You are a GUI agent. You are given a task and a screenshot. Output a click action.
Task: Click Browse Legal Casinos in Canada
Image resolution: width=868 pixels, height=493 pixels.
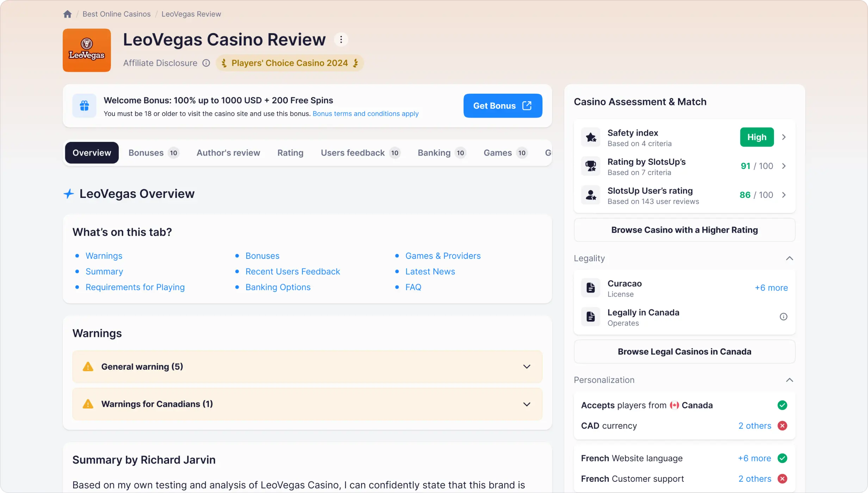pos(684,351)
